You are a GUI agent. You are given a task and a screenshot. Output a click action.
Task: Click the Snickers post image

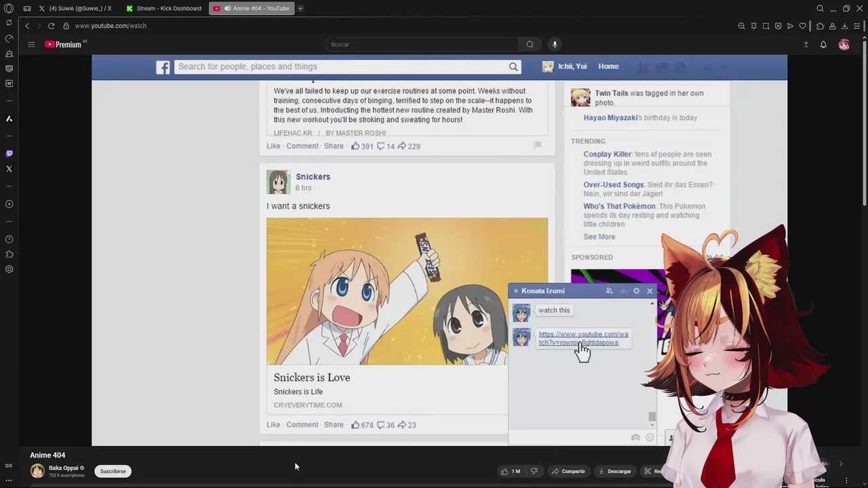(407, 291)
